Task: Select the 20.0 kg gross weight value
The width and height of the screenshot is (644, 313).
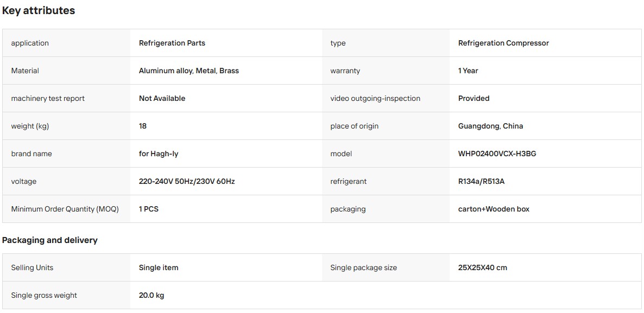Action: click(151, 295)
